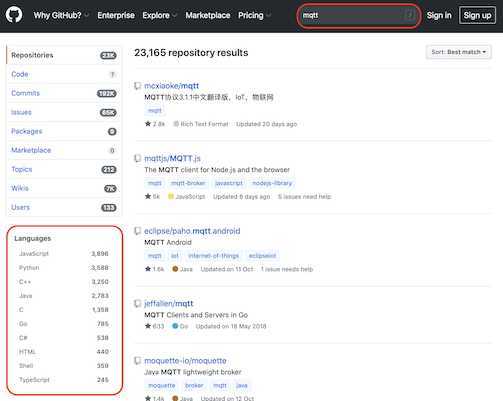Click mqtt-broker topic tag
Viewport: 503px width, 401px height.
point(188,183)
